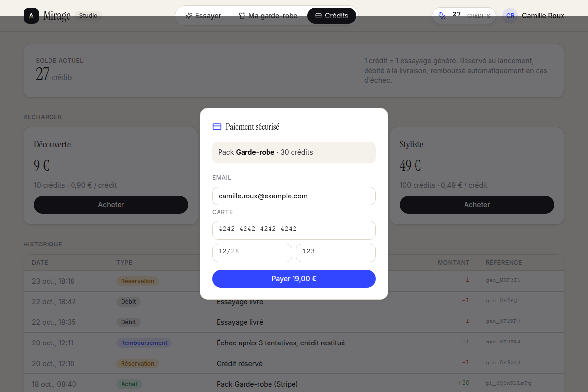Viewport: 588px width, 392px height.
Task: Click the 27 crédits current balance
Action: [x=54, y=74]
